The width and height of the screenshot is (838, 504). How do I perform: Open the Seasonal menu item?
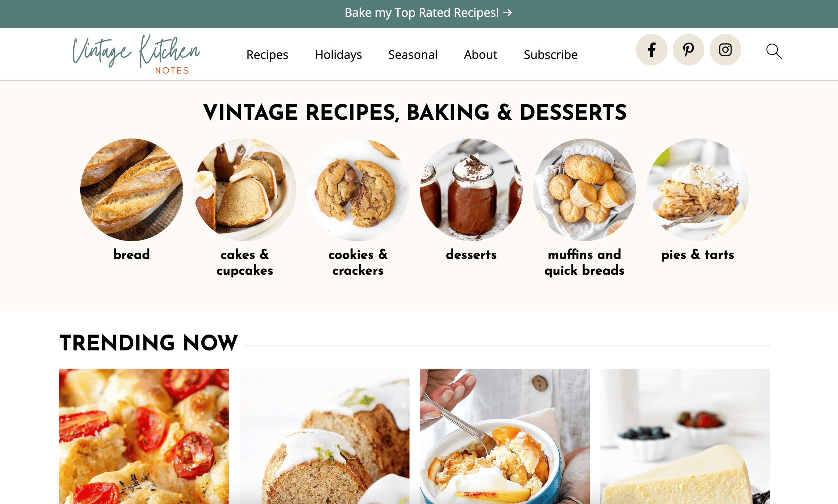[413, 54]
